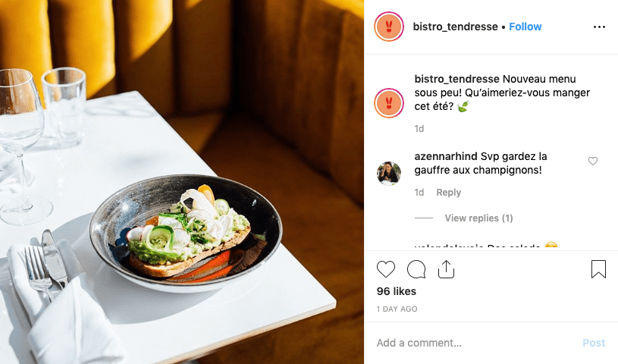
Task: View the list of 96 likes
Action: [396, 291]
